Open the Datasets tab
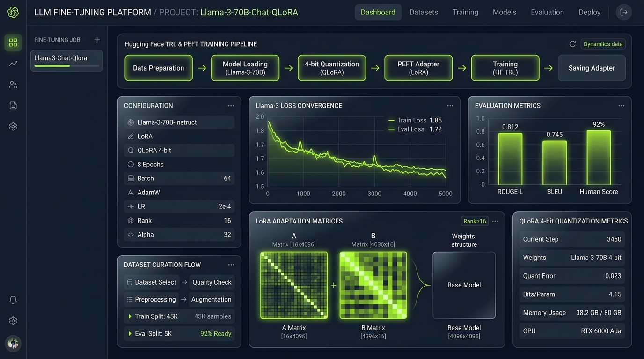 coord(424,12)
